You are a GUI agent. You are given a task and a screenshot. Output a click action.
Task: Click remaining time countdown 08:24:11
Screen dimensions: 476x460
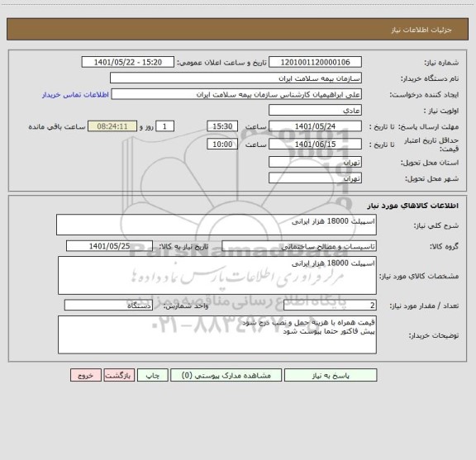112,126
